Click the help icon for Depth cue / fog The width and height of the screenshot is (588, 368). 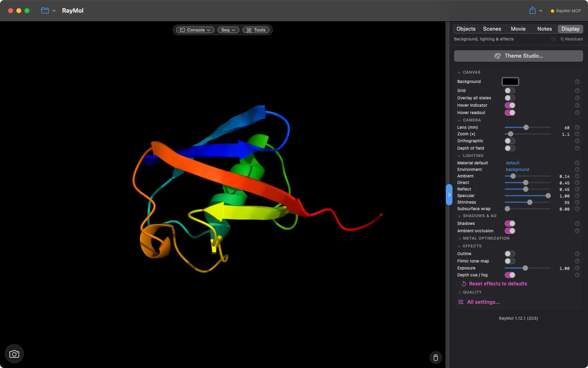(577, 275)
